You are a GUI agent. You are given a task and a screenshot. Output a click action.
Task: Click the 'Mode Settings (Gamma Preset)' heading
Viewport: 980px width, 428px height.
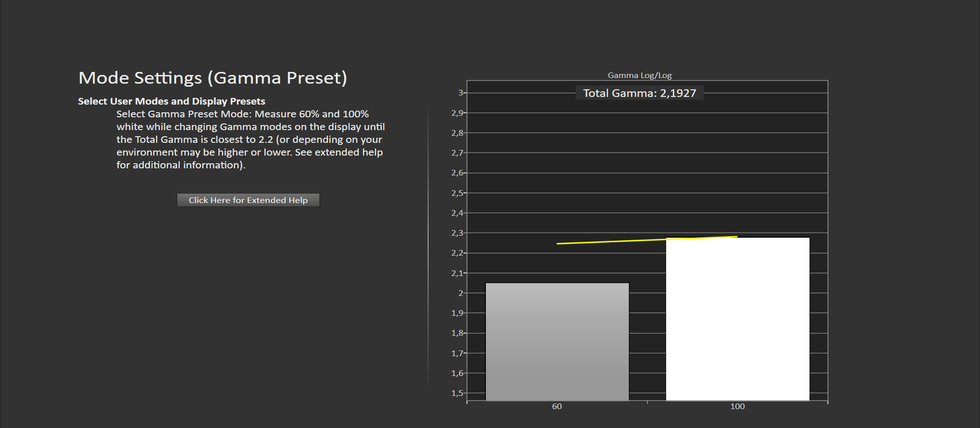[212, 78]
